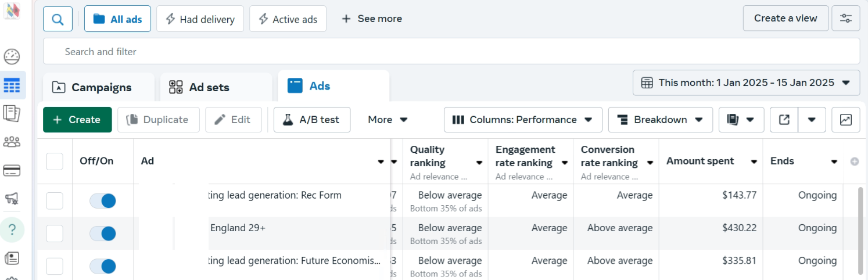Click the export share icon
This screenshot has width=868, height=280.
pos(784,120)
